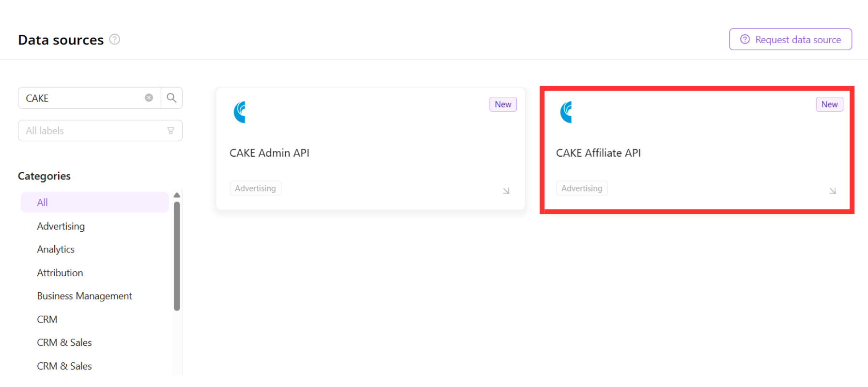The image size is (868, 387).
Task: Filter by Analytics category
Action: click(56, 249)
